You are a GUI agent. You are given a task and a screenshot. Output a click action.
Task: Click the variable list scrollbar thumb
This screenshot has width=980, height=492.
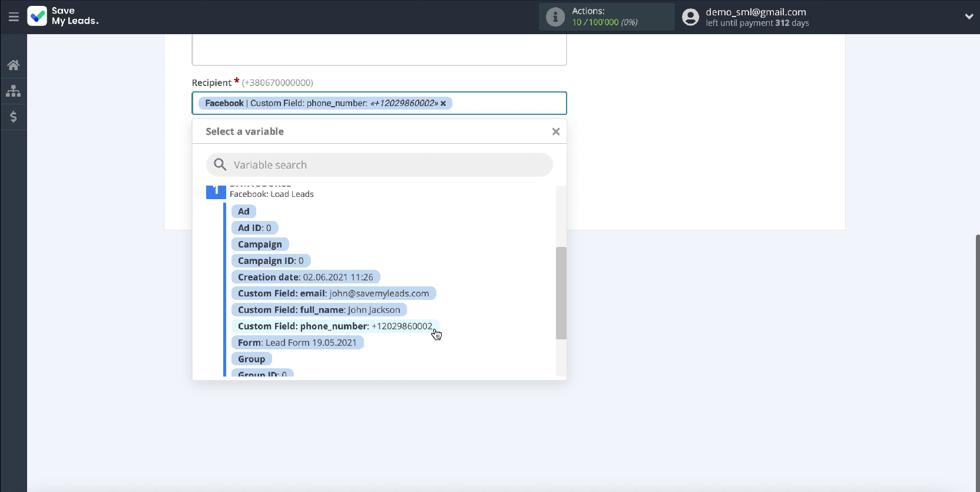[561, 293]
